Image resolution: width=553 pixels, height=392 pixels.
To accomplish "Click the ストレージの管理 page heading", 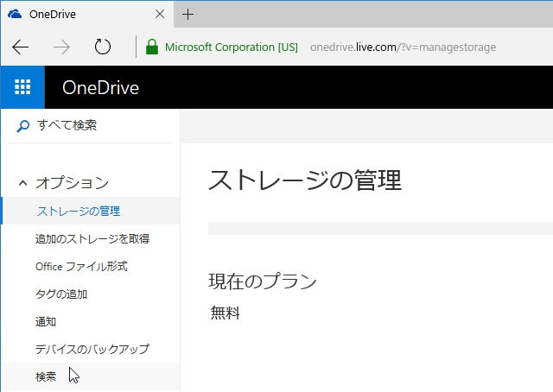I will pyautogui.click(x=305, y=180).
